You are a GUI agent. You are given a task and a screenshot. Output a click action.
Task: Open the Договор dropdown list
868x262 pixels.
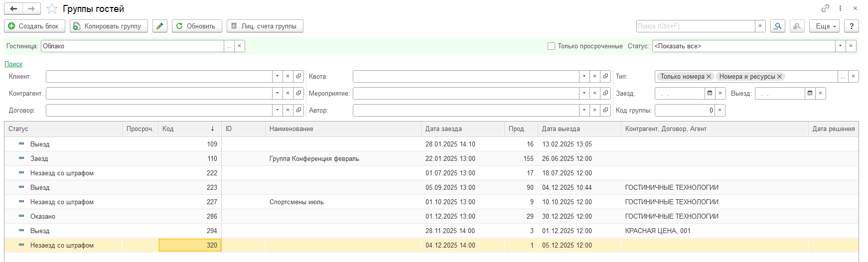[x=277, y=110]
